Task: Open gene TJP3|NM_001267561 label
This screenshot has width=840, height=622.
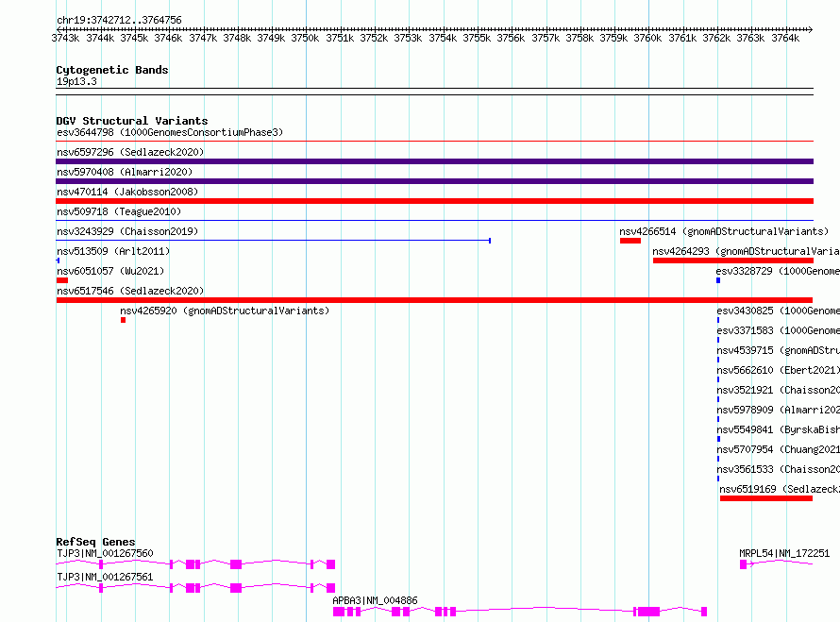Action: pos(105,577)
